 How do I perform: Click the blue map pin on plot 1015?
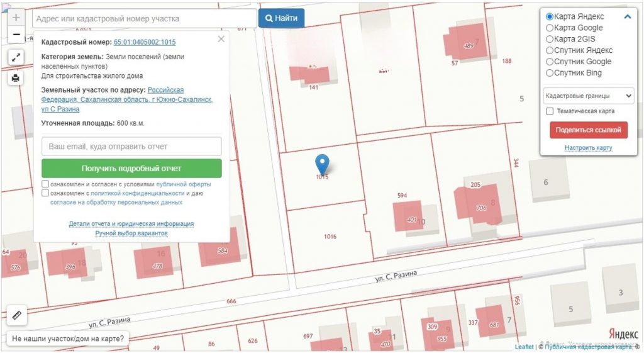coord(322,164)
